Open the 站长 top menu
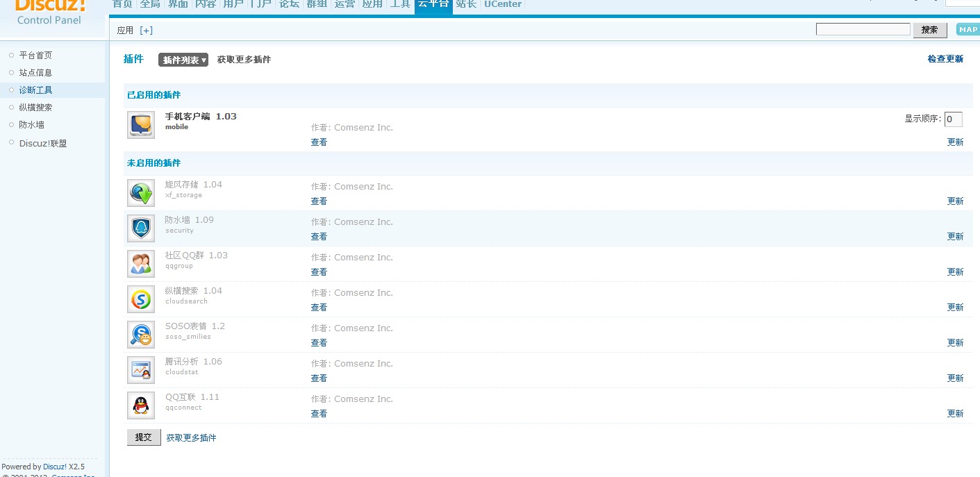980x477 pixels. tap(466, 4)
